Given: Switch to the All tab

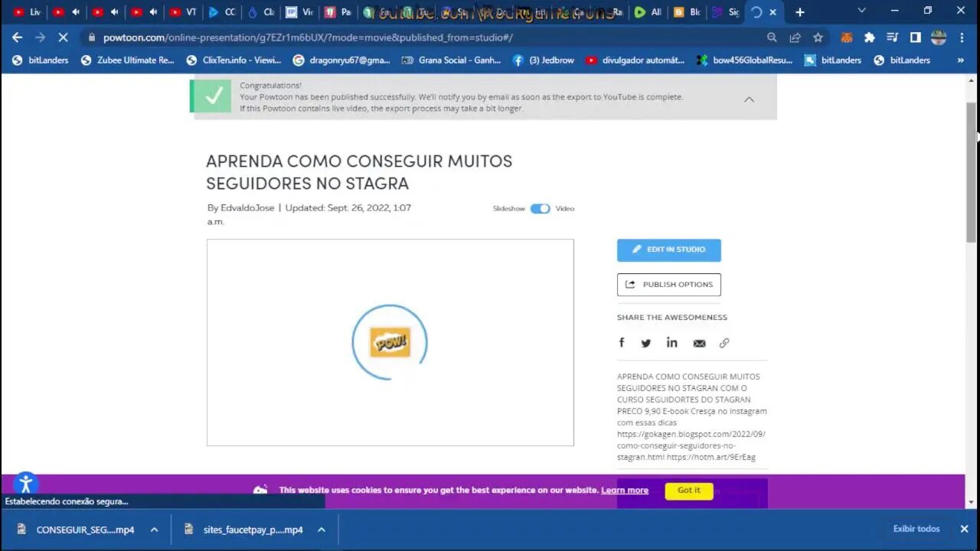Looking at the screenshot, I should [648, 12].
